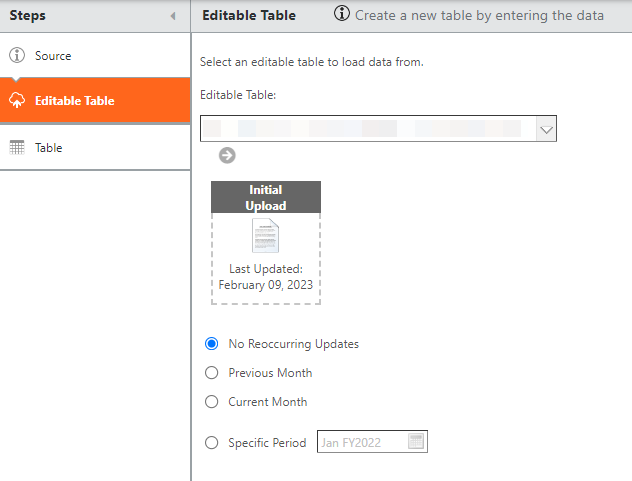
Task: Click the Editable Table combo box field
Action: 378,129
